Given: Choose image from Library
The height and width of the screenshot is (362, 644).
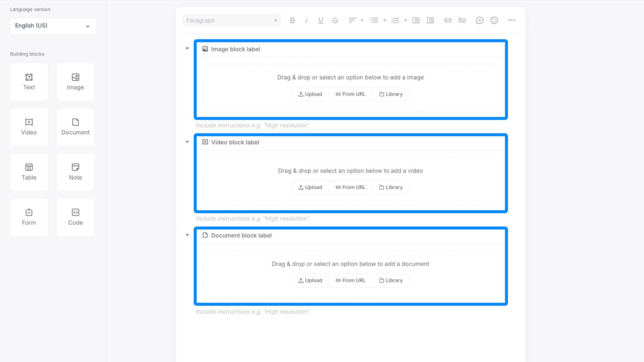Looking at the screenshot, I should pyautogui.click(x=391, y=94).
